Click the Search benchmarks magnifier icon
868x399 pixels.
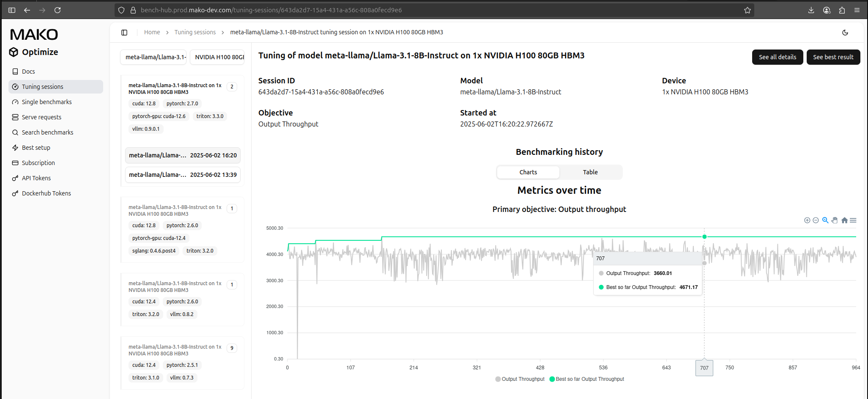pos(15,132)
